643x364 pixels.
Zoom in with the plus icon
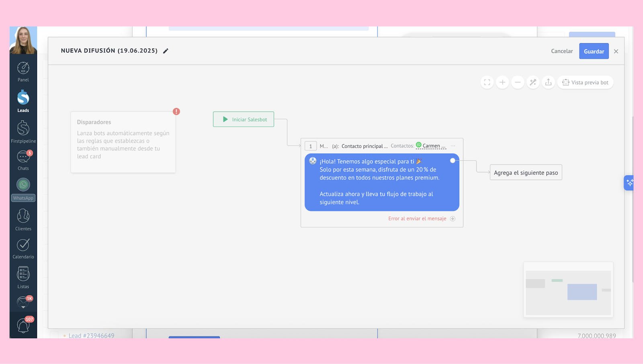click(x=502, y=82)
